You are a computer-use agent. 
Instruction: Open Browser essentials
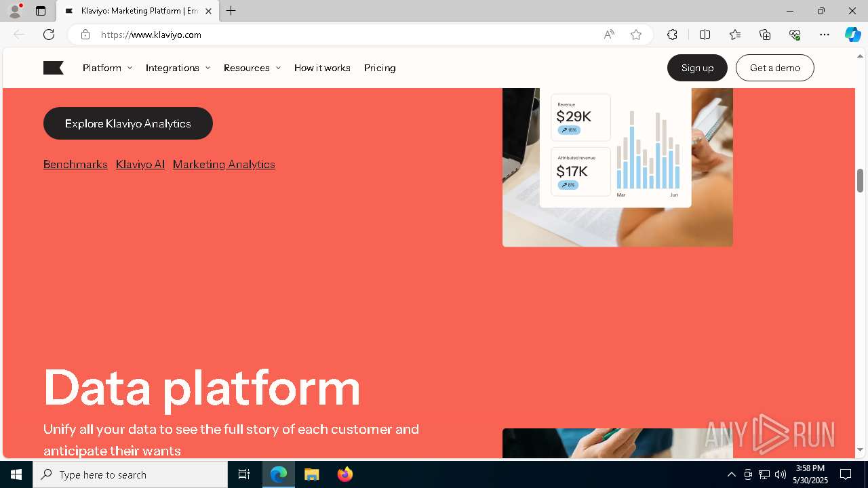[x=795, y=35]
